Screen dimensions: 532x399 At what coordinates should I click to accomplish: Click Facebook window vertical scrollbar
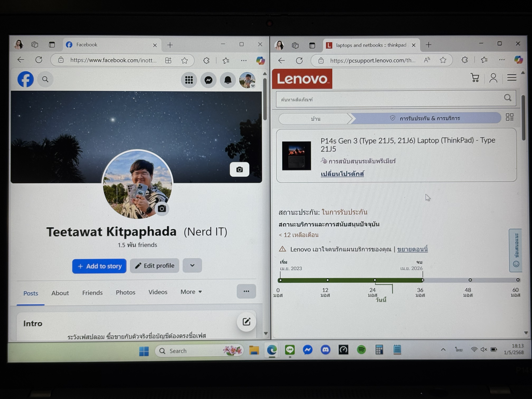point(265,99)
